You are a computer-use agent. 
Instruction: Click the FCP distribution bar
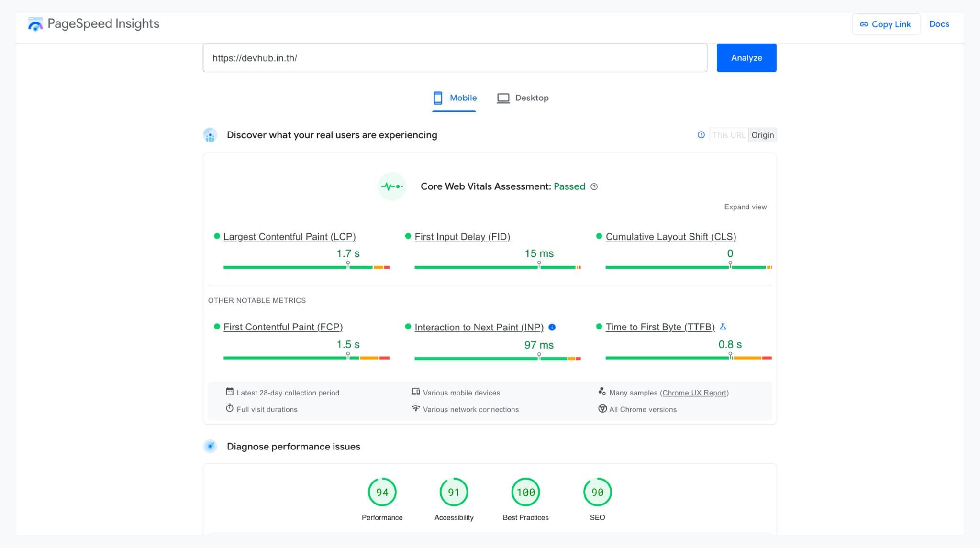pos(306,358)
